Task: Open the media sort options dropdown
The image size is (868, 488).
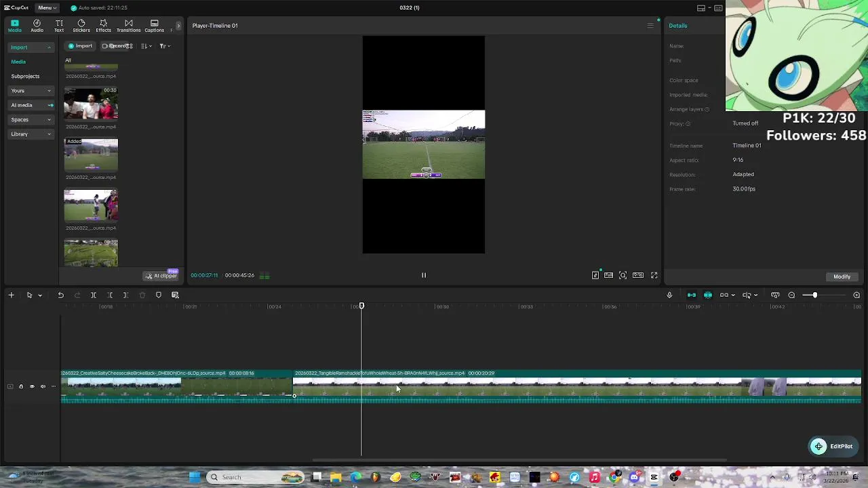Action: click(x=146, y=46)
